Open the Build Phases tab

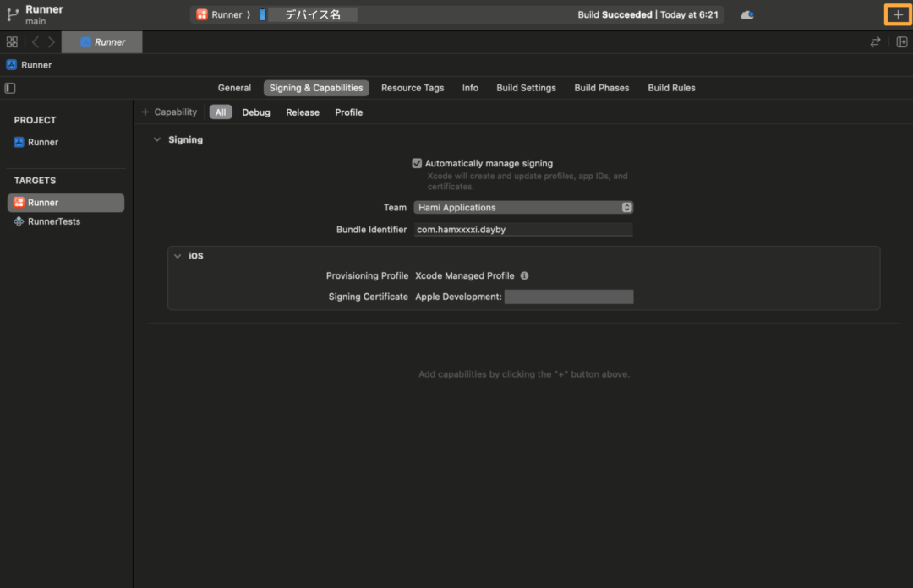point(602,88)
